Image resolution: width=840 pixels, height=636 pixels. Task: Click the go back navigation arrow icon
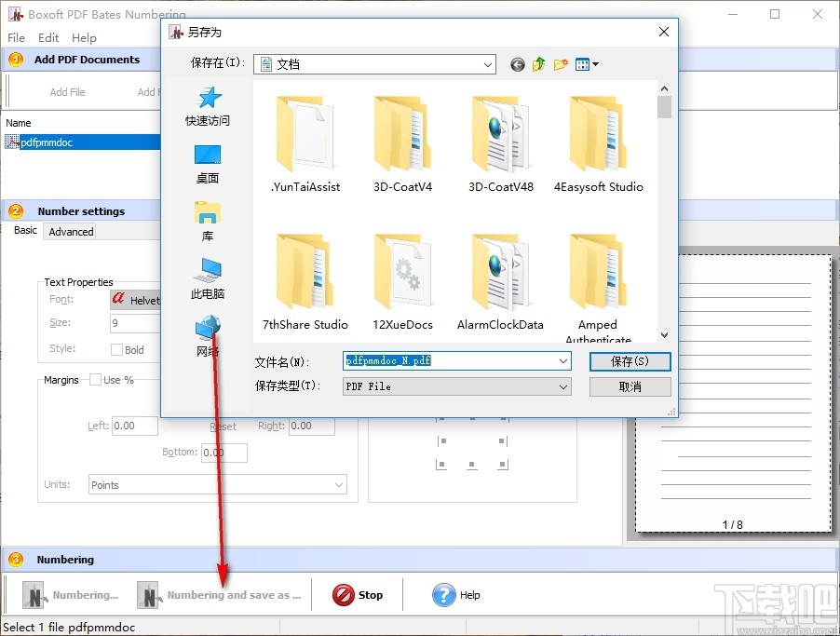(x=518, y=64)
